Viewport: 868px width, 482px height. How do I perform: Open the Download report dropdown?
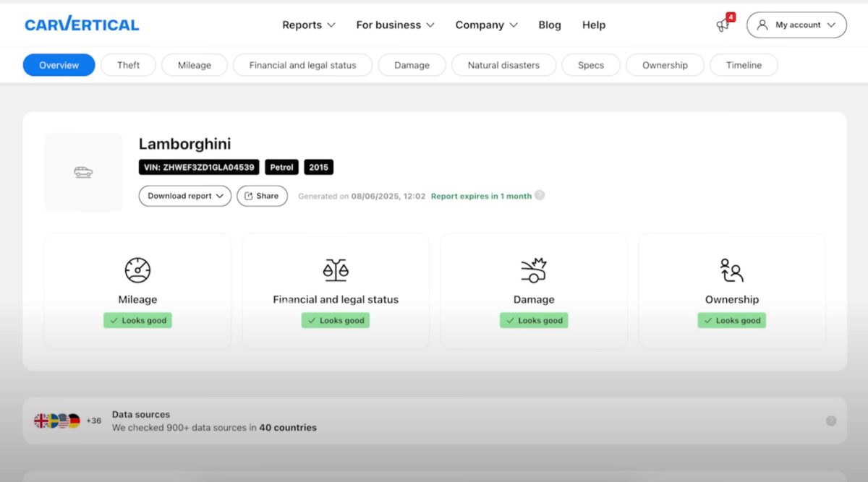tap(185, 196)
